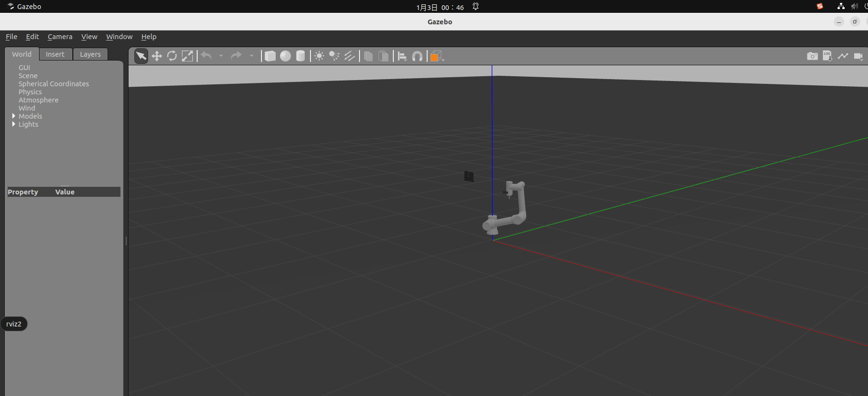Click the notification bell icon
868x396 pixels.
pyautogui.click(x=476, y=7)
